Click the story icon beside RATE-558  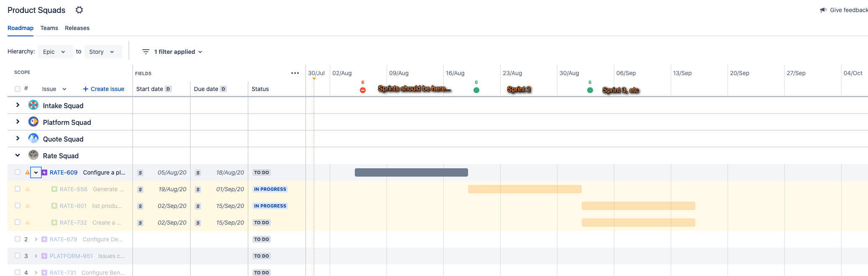54,189
